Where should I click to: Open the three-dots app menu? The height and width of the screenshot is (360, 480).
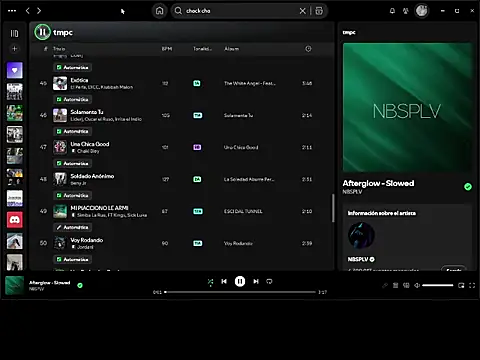[x=12, y=11]
